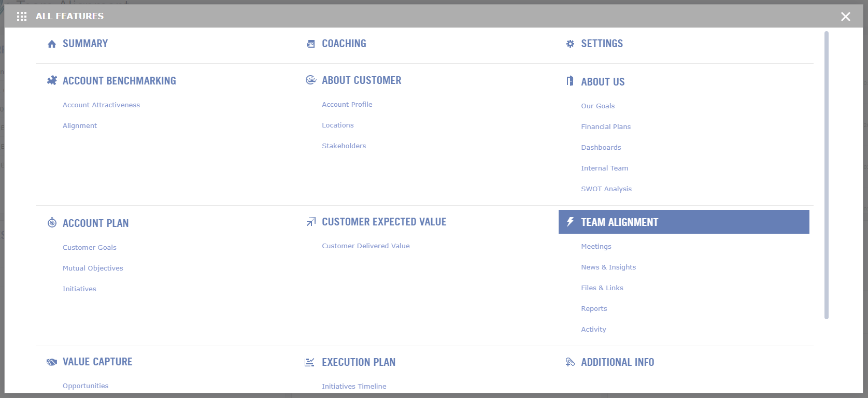
Task: Click the Customer Expected Value arrow icon
Action: 310,222
